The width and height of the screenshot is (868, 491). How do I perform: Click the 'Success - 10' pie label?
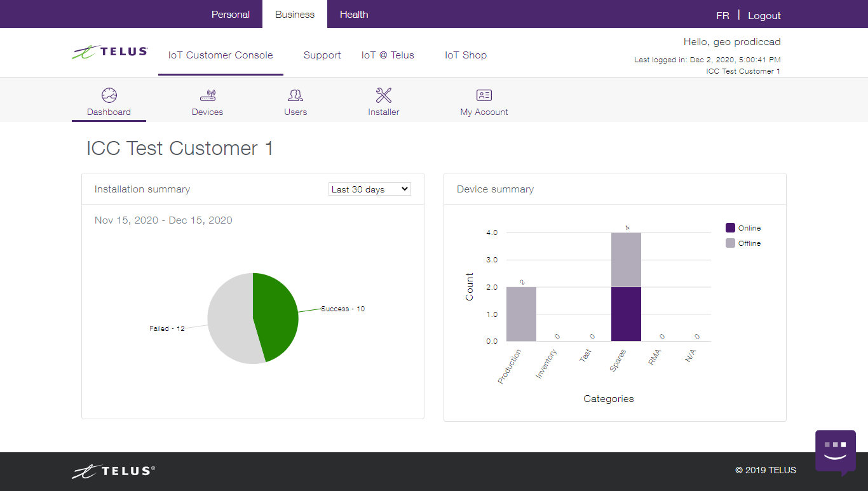coord(343,309)
